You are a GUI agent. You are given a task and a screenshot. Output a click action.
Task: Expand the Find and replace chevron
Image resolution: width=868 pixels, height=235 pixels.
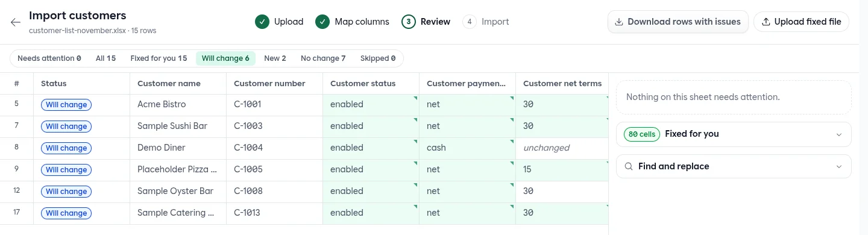839,167
